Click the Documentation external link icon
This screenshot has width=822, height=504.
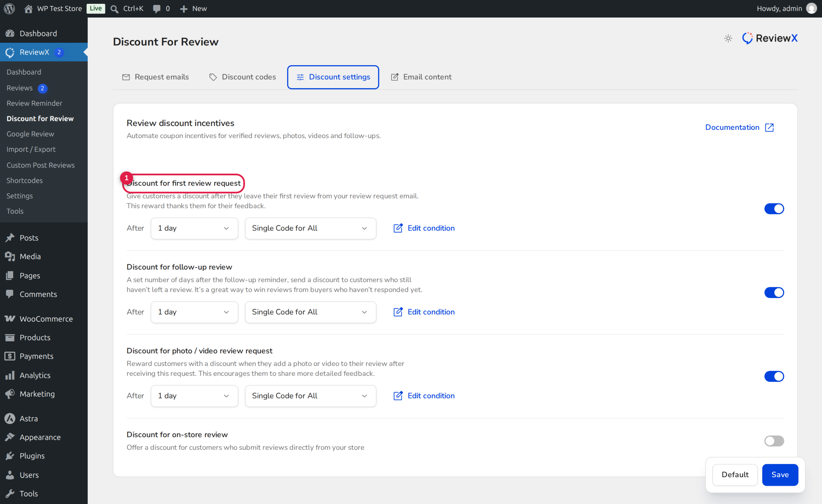tap(769, 127)
